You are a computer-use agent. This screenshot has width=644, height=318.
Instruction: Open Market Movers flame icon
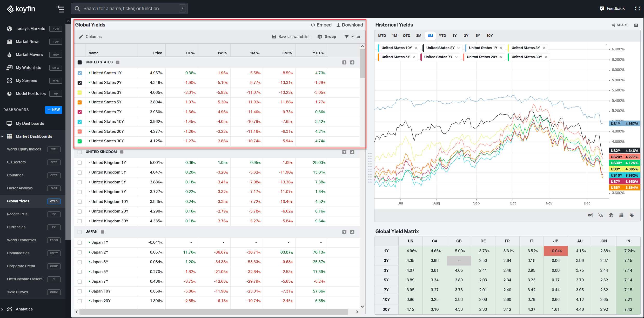tap(10, 55)
